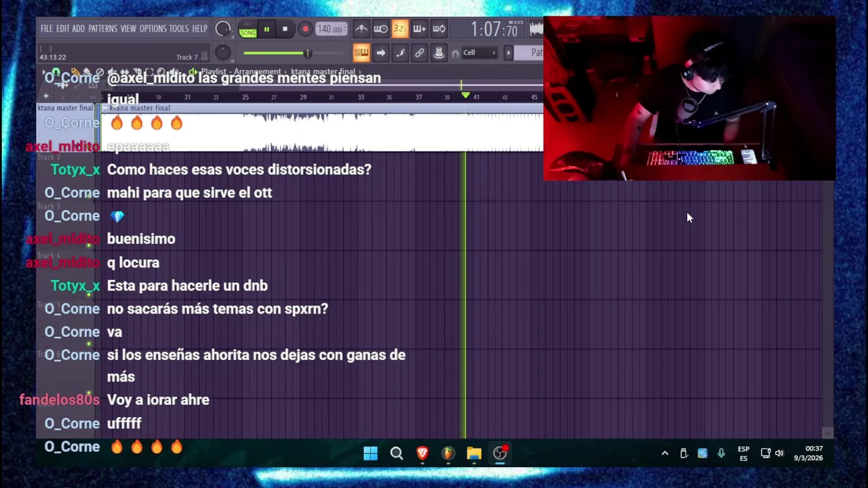
Task: Expand hidden system tray icons chevron
Action: tap(665, 453)
